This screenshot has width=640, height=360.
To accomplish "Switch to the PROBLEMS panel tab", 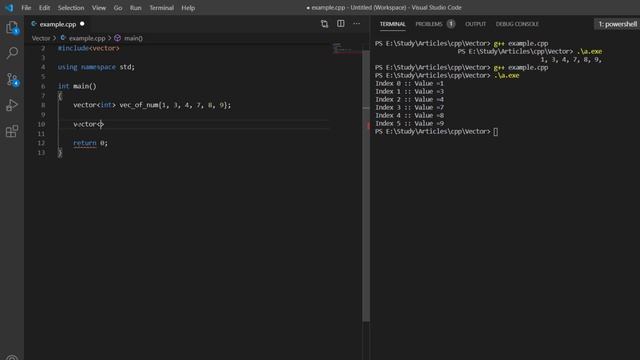I will [429, 24].
